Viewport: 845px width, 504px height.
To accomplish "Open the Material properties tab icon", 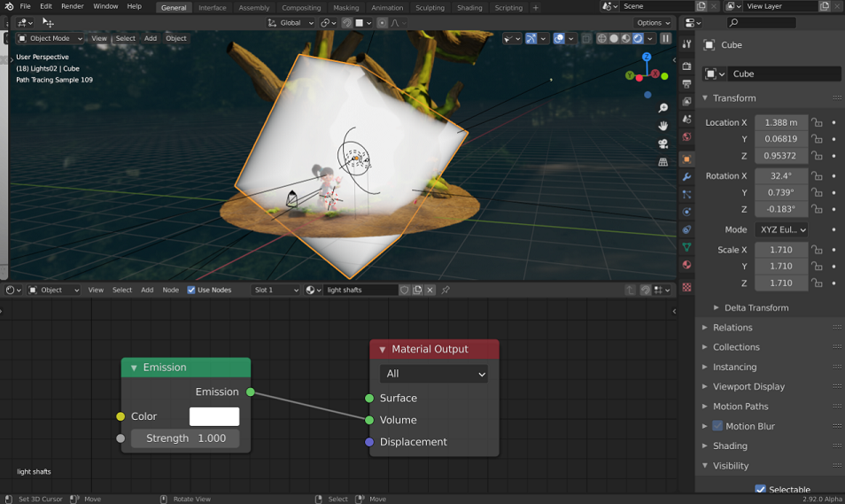I will click(686, 265).
